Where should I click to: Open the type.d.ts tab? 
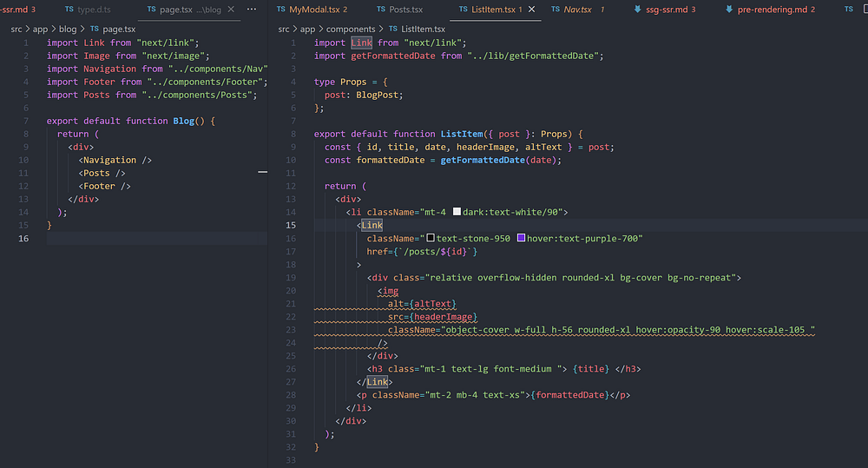[97, 10]
